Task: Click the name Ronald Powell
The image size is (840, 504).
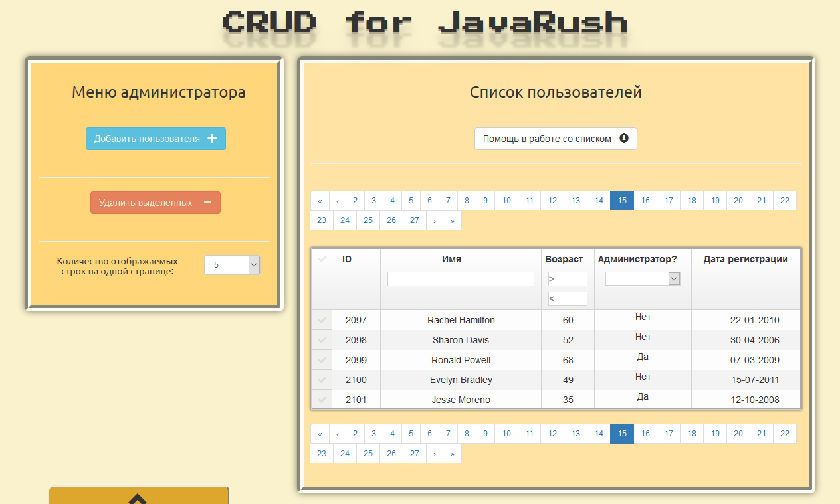Action: 461,360
